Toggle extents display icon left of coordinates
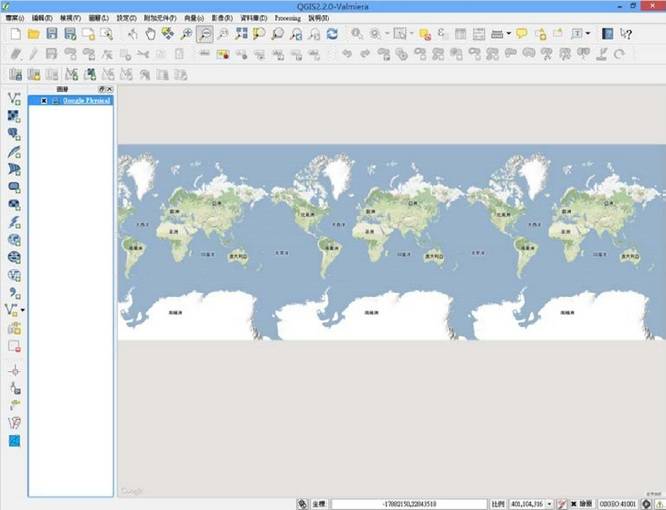The height and width of the screenshot is (510, 666). tap(302, 504)
